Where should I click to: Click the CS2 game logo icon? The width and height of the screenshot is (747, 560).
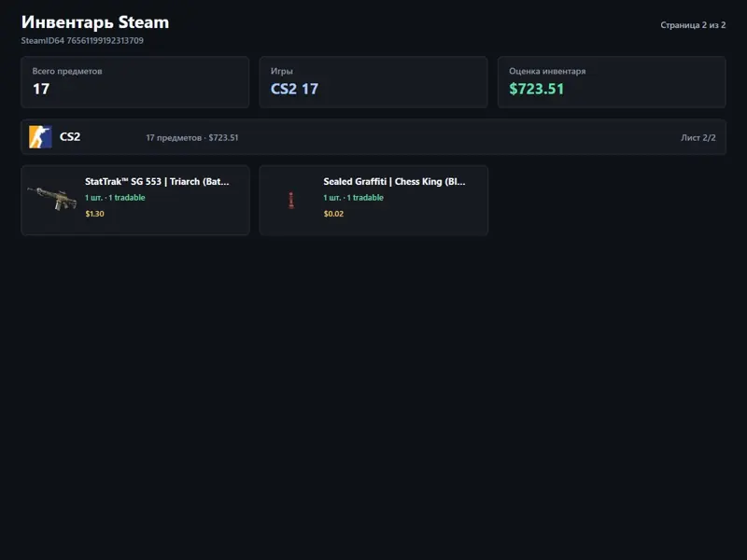click(x=40, y=137)
